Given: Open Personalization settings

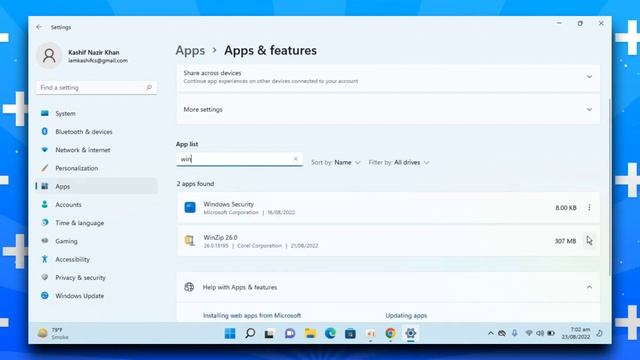Looking at the screenshot, I should coord(96,168).
